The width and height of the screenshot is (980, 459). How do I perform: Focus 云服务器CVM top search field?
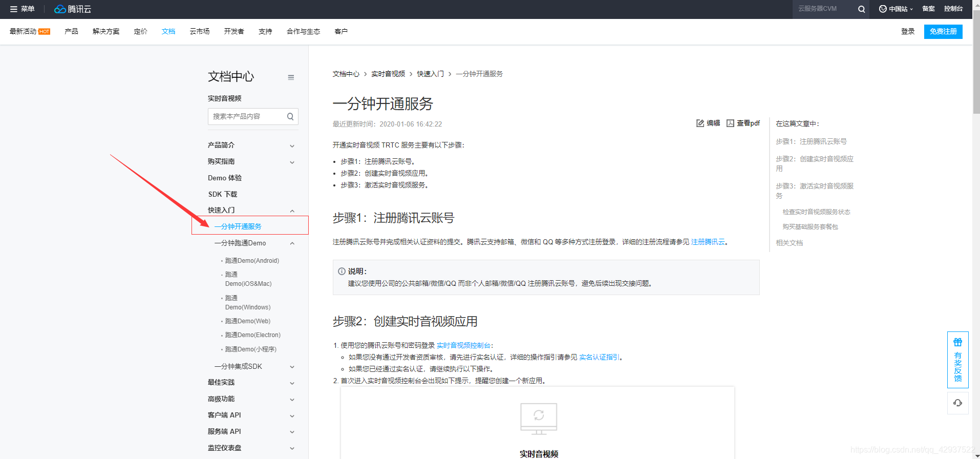click(x=824, y=9)
